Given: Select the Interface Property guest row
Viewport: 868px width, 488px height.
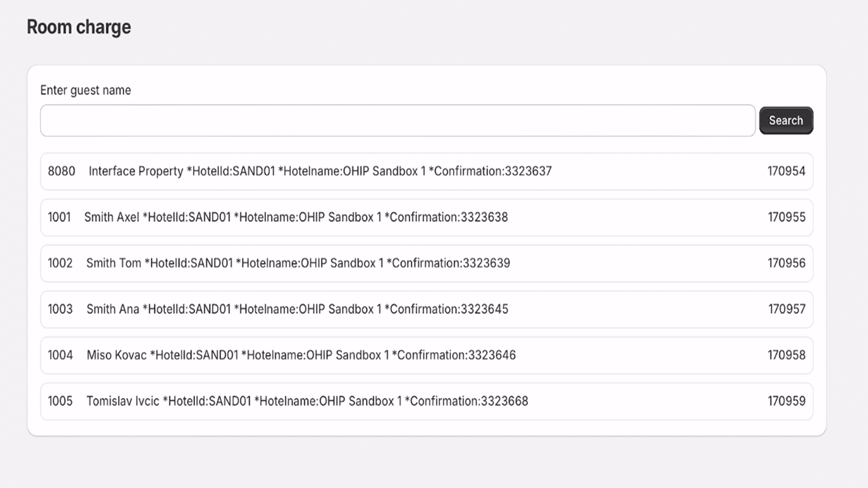Looking at the screenshot, I should click(320, 171).
